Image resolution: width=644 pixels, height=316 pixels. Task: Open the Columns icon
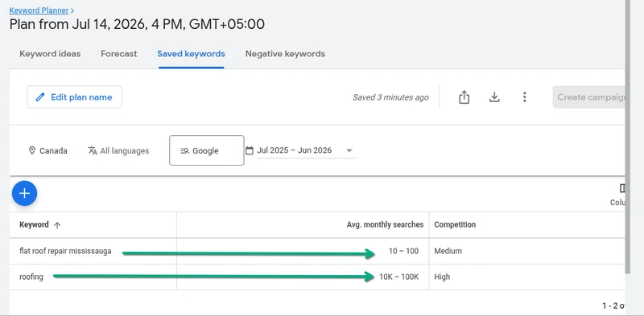click(x=622, y=188)
